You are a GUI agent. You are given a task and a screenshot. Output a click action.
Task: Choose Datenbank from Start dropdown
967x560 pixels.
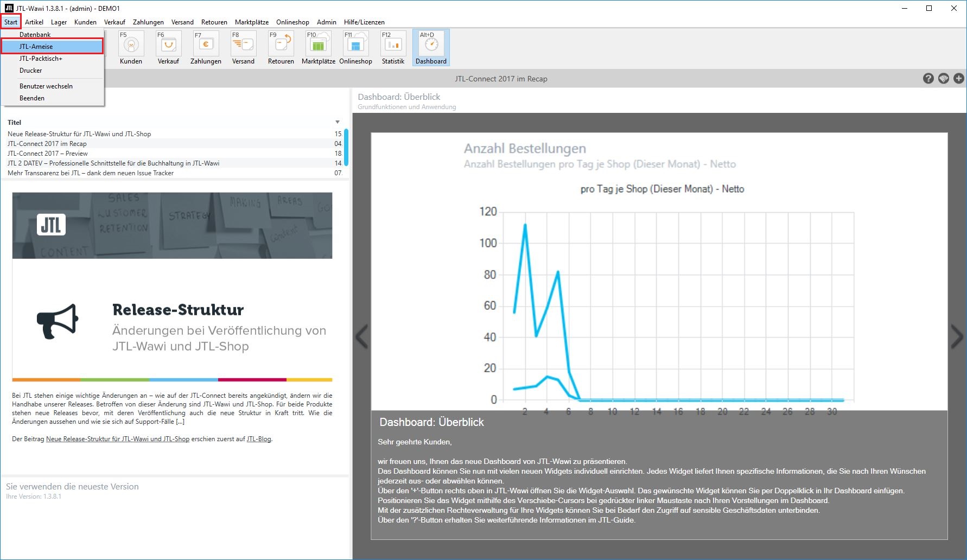point(52,35)
